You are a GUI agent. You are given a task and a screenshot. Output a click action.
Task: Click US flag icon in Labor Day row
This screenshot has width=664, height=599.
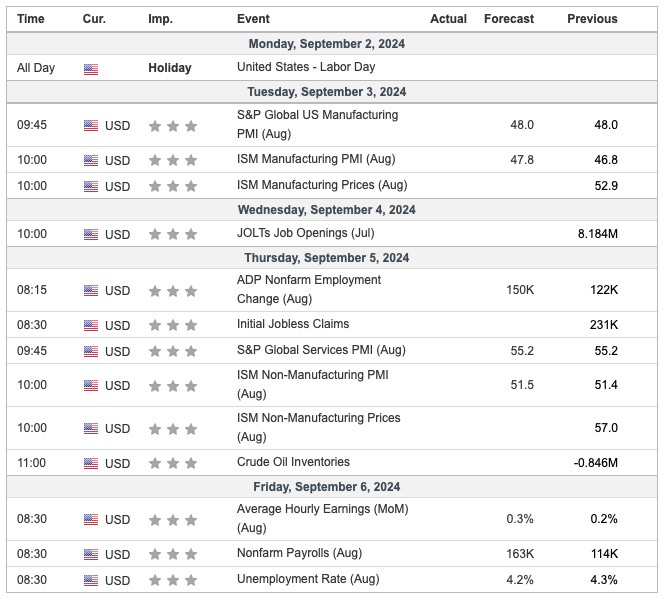(x=91, y=69)
